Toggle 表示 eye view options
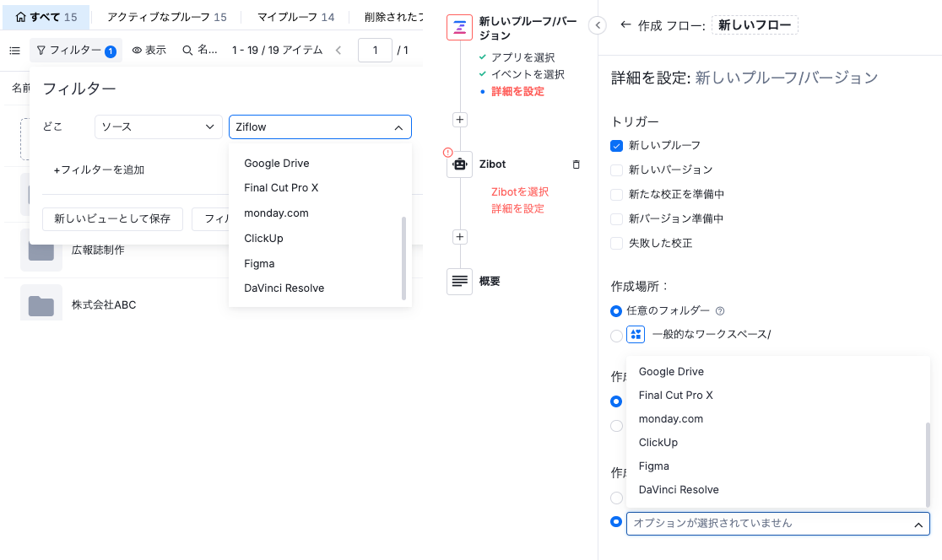 click(149, 51)
